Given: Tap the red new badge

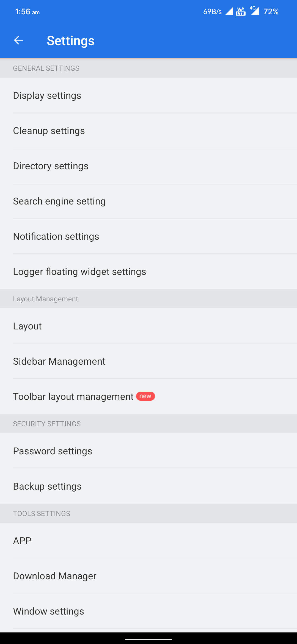Looking at the screenshot, I should pos(145,396).
